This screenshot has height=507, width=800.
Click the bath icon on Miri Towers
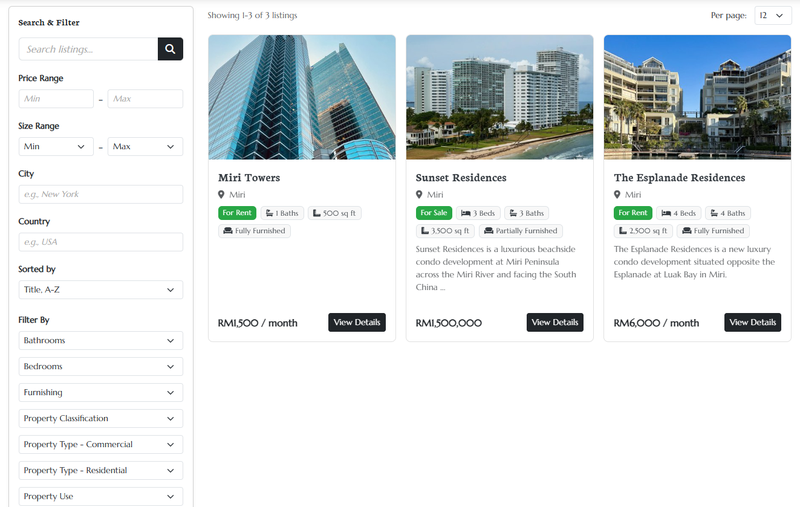(270, 213)
